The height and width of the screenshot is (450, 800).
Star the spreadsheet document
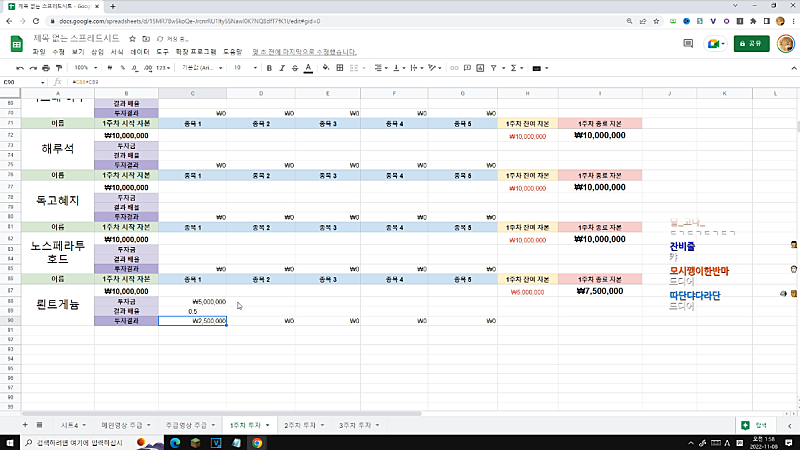pyautogui.click(x=132, y=39)
